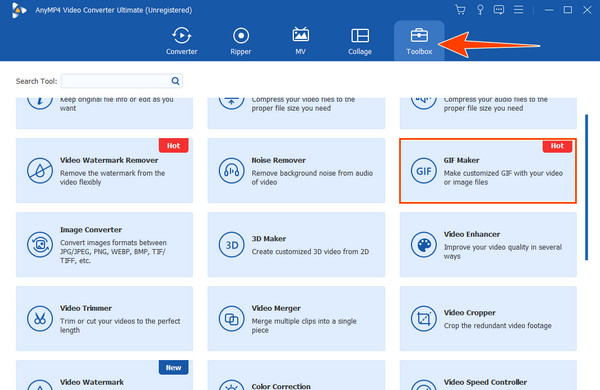Open Video Speed Controller title
Viewport: 600px width, 390px height.
tap(485, 382)
